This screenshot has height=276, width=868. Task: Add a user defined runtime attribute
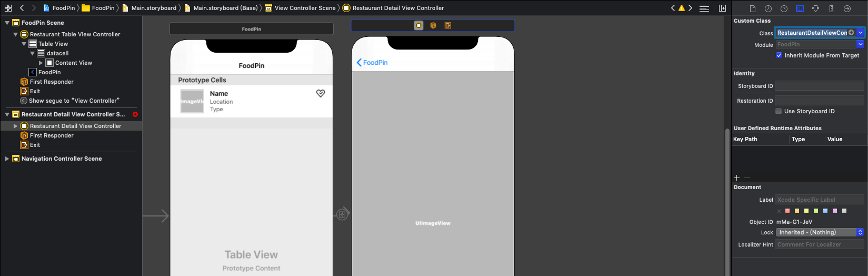click(x=736, y=178)
